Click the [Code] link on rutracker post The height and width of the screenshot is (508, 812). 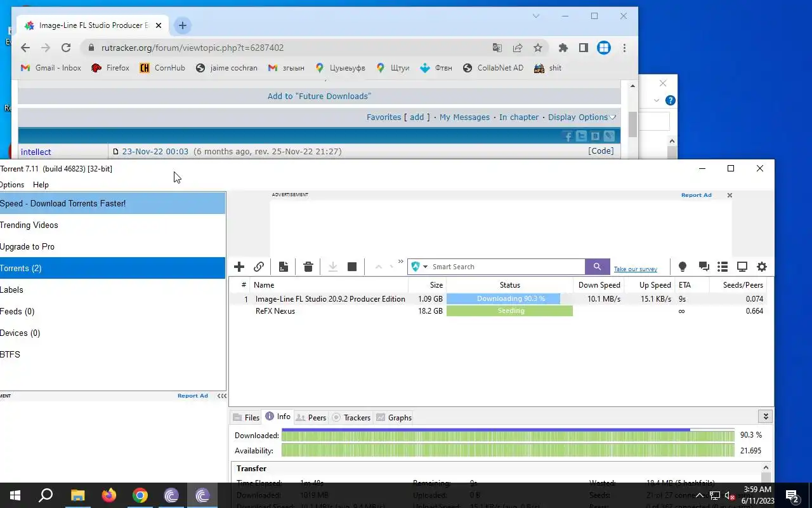pos(601,151)
